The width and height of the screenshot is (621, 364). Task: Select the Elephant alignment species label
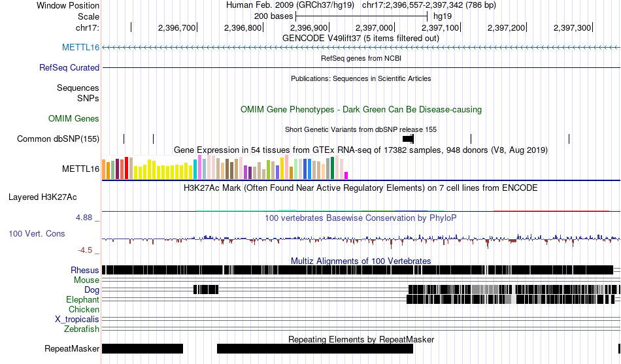click(x=82, y=300)
